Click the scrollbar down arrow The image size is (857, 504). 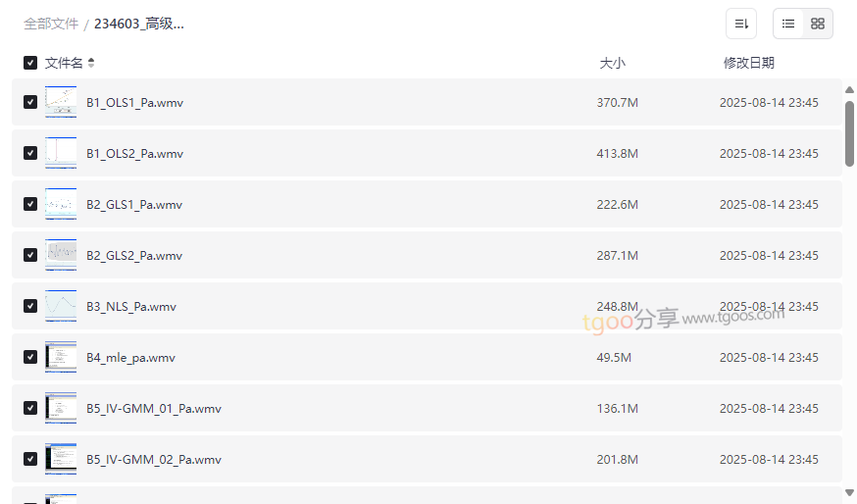coord(849,492)
